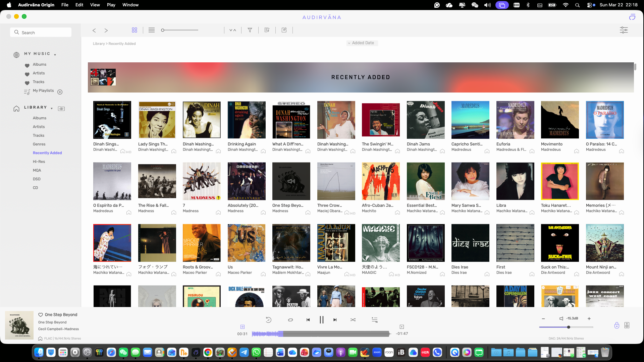The width and height of the screenshot is (644, 362).
Task: Open the Window menu
Action: click(x=130, y=5)
